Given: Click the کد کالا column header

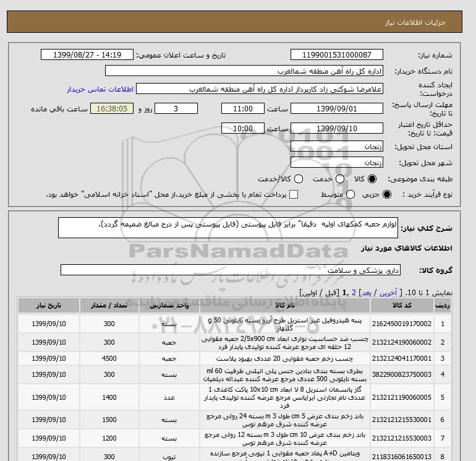Looking at the screenshot, I should (402, 306).
